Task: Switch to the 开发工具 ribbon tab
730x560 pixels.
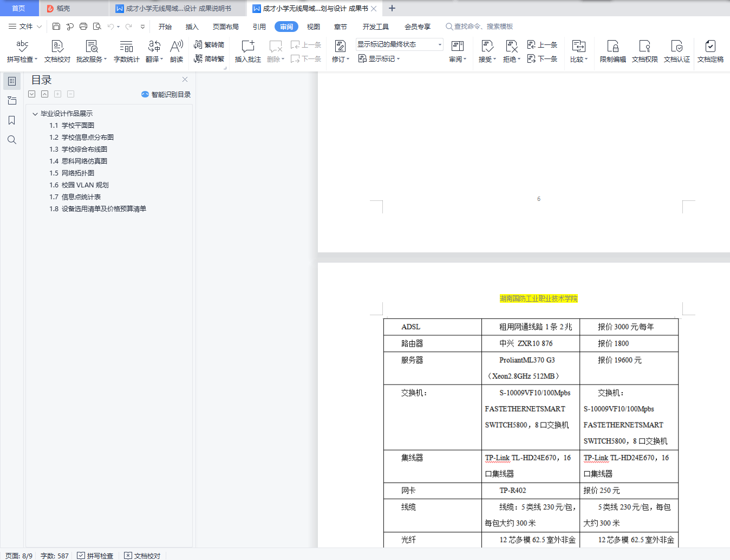Action: pos(376,27)
